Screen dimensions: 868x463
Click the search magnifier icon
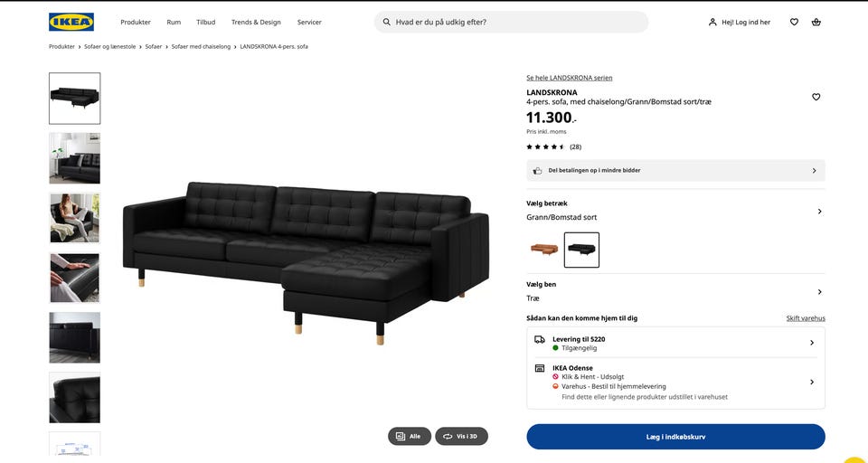[387, 22]
